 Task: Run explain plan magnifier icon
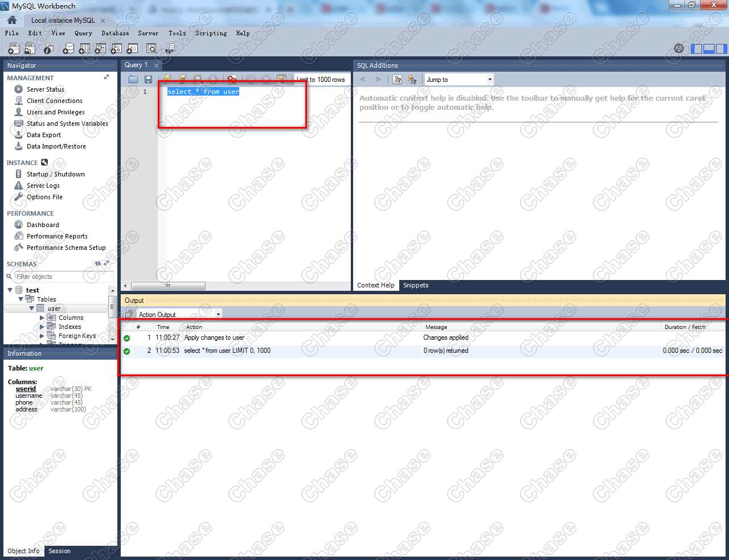pyautogui.click(x=198, y=80)
